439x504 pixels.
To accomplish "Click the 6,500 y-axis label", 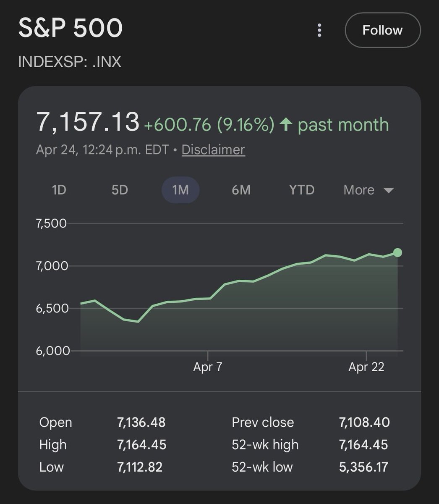I will [x=52, y=308].
